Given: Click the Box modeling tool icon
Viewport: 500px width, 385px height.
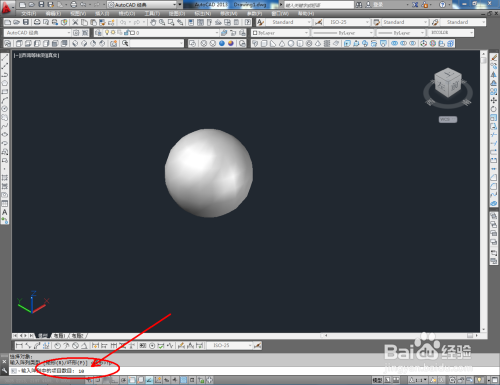Looking at the screenshot, I should tap(264, 44).
